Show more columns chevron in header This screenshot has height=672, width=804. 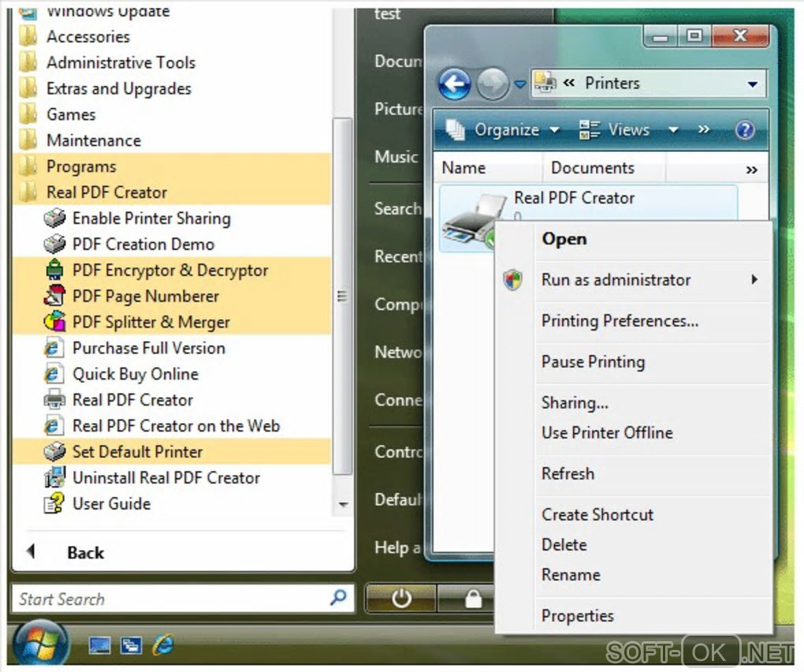pos(752,169)
